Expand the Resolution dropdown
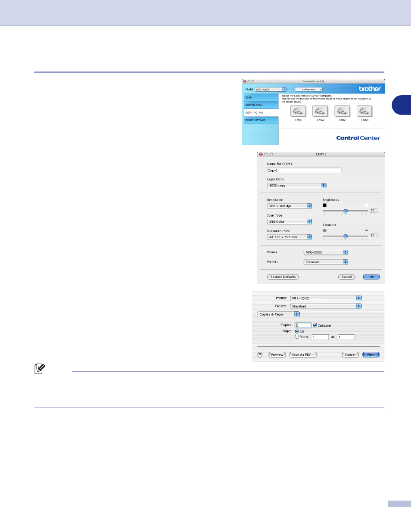 pos(290,206)
